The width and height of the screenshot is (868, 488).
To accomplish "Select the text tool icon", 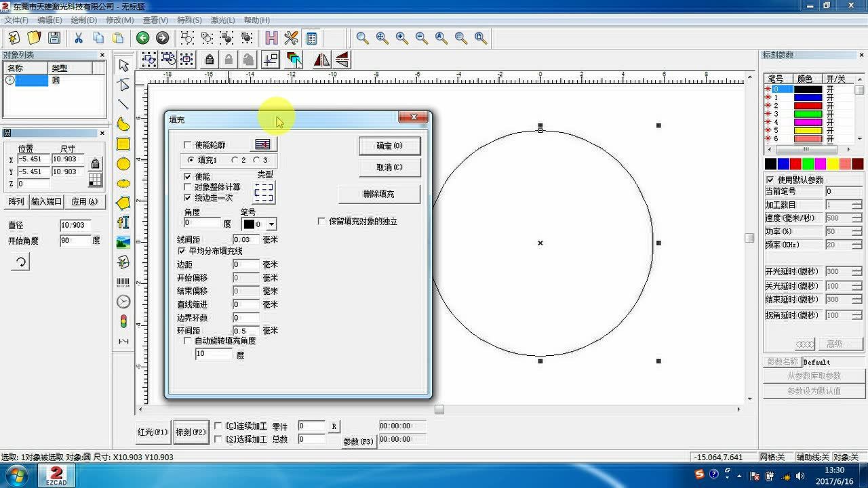I will pyautogui.click(x=123, y=222).
